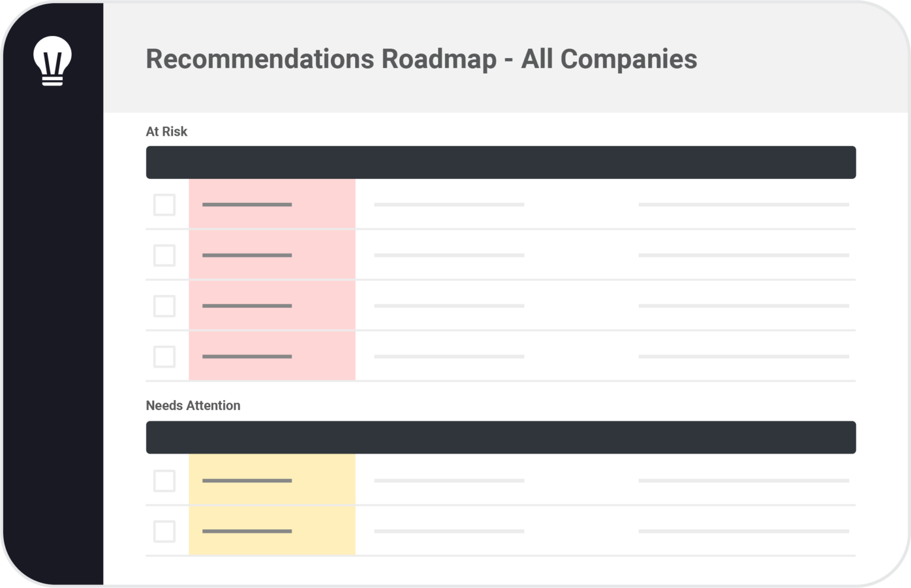Viewport: 911px width, 588px height.
Task: Select the At Risk section label
Action: 167,132
